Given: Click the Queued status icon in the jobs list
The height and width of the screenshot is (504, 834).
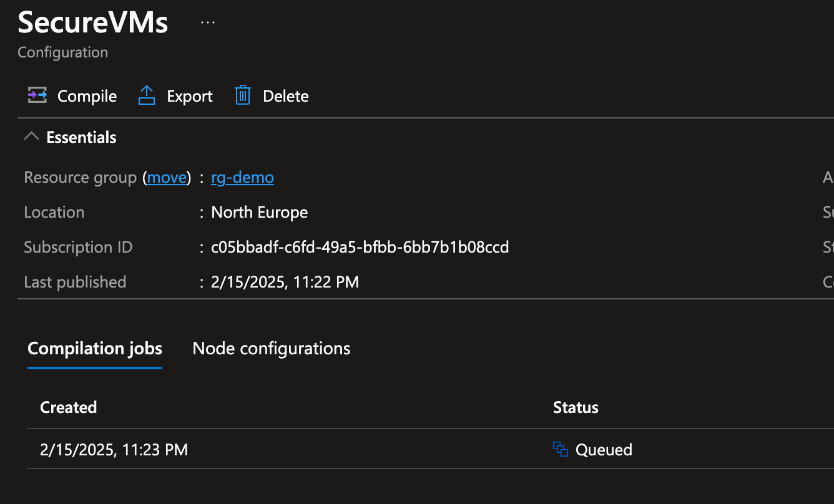Looking at the screenshot, I should pyautogui.click(x=560, y=448).
